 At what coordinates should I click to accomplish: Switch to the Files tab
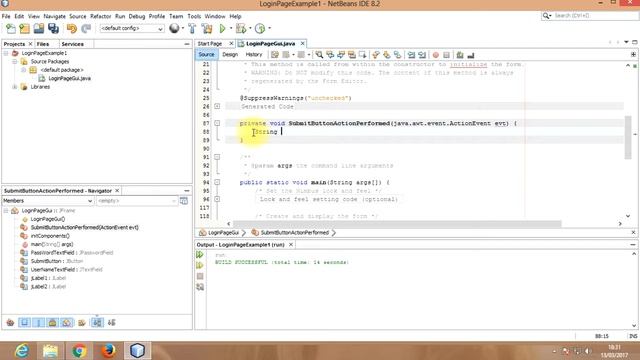[42, 44]
